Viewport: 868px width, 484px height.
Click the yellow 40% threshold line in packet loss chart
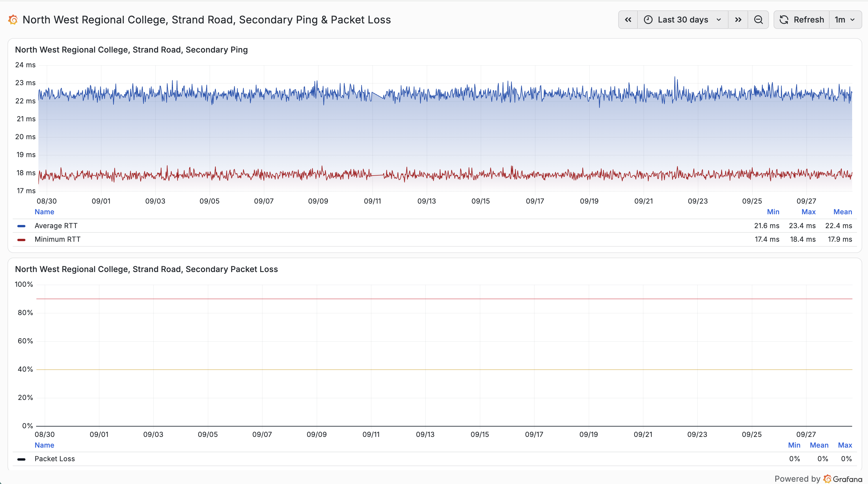[x=444, y=369]
